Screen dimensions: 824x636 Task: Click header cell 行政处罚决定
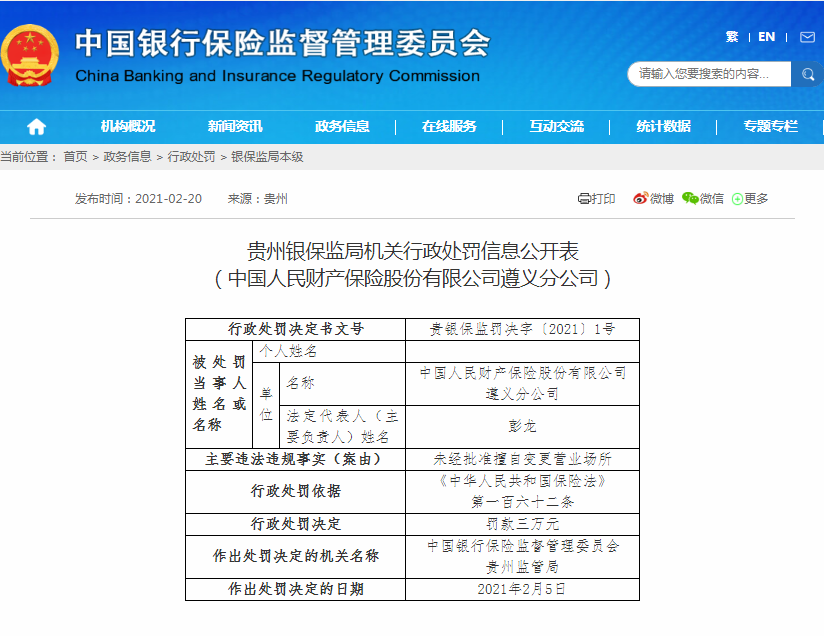pyautogui.click(x=296, y=524)
